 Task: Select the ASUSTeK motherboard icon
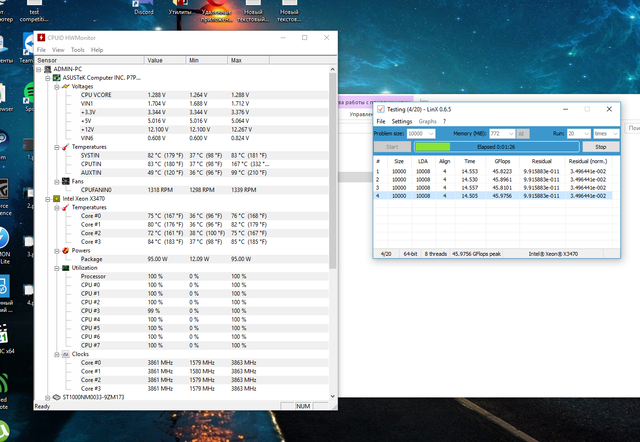[x=57, y=78]
